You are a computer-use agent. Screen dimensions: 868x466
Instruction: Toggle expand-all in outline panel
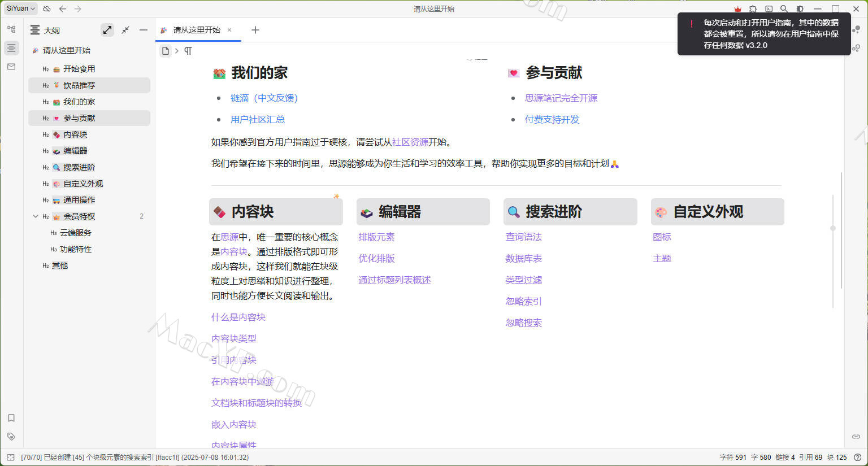[107, 30]
